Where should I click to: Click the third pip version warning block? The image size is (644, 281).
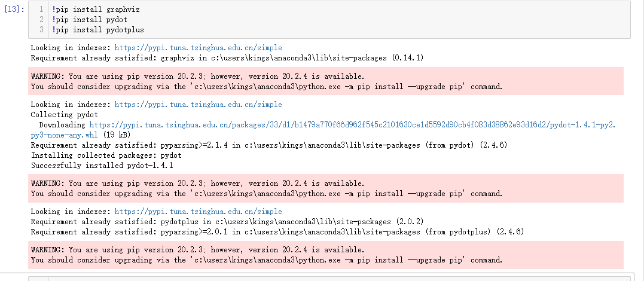pos(326,255)
